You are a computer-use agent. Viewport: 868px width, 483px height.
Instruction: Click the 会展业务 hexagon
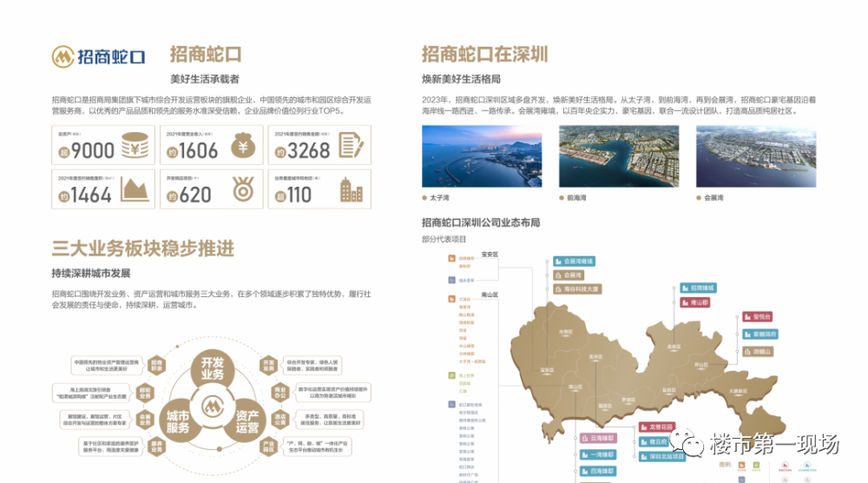click(x=145, y=420)
